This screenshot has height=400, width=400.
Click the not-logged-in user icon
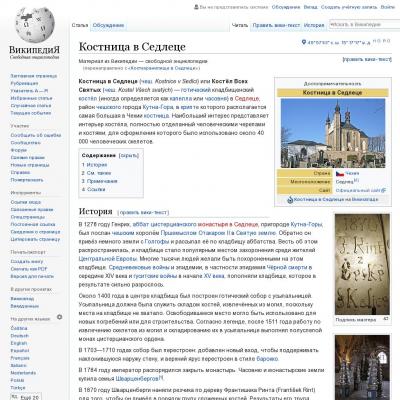[196, 7]
